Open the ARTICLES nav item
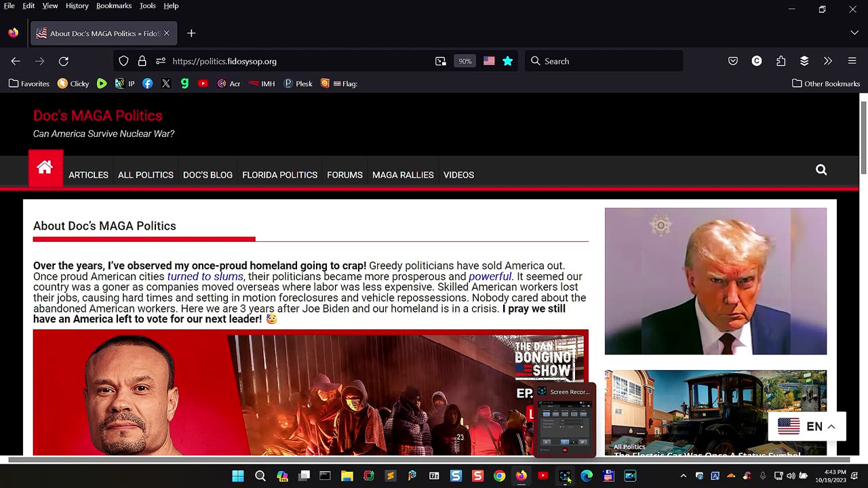868x488 pixels. (88, 175)
